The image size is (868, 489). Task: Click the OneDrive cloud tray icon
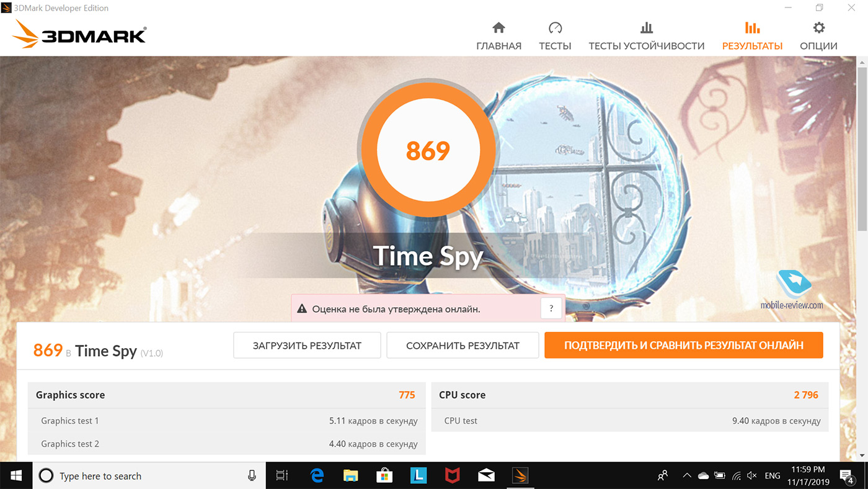point(703,476)
